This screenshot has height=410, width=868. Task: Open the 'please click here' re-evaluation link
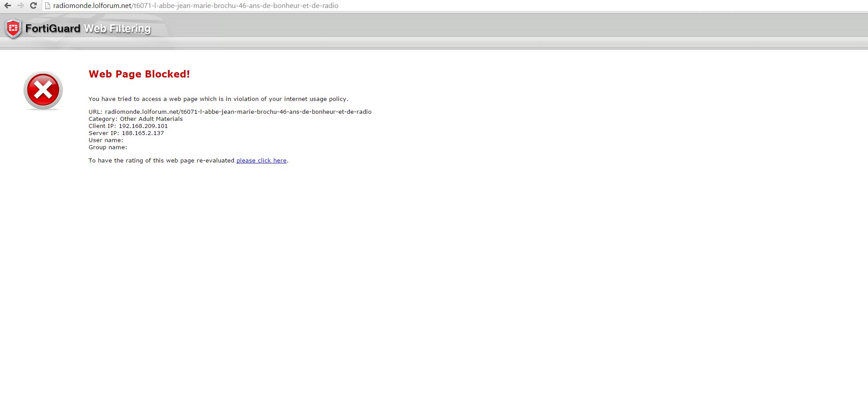[x=261, y=161]
